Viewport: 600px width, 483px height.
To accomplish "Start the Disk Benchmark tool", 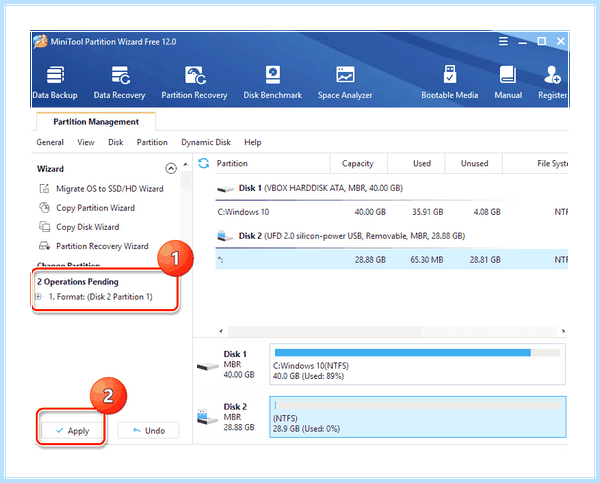I will tap(273, 82).
